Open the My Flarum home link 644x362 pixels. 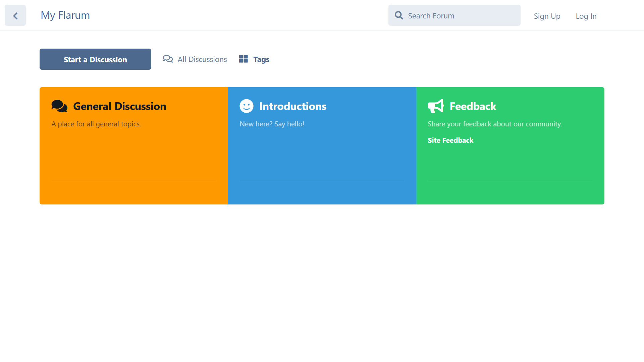65,15
